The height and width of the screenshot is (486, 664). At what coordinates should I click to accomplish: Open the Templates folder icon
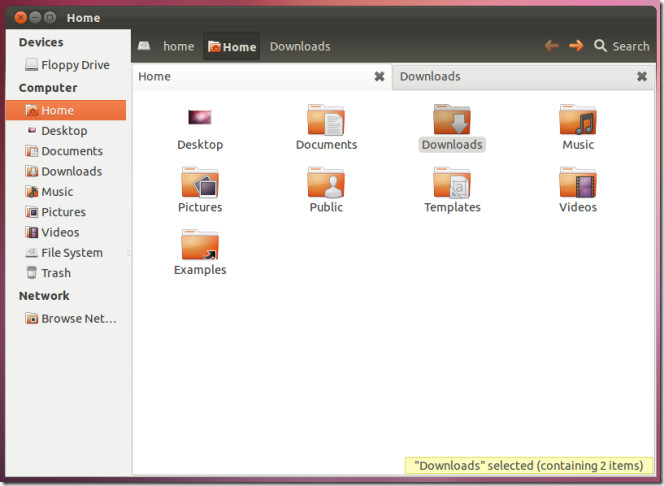pyautogui.click(x=451, y=182)
